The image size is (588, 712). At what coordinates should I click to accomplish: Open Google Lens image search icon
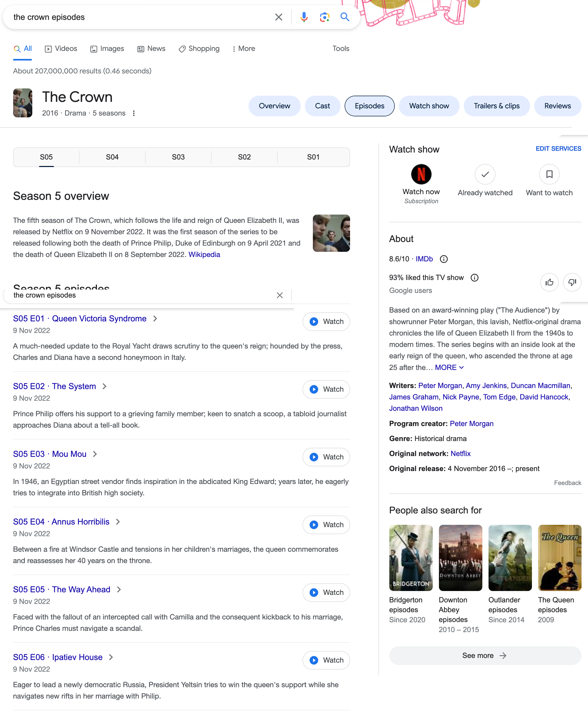coord(324,17)
